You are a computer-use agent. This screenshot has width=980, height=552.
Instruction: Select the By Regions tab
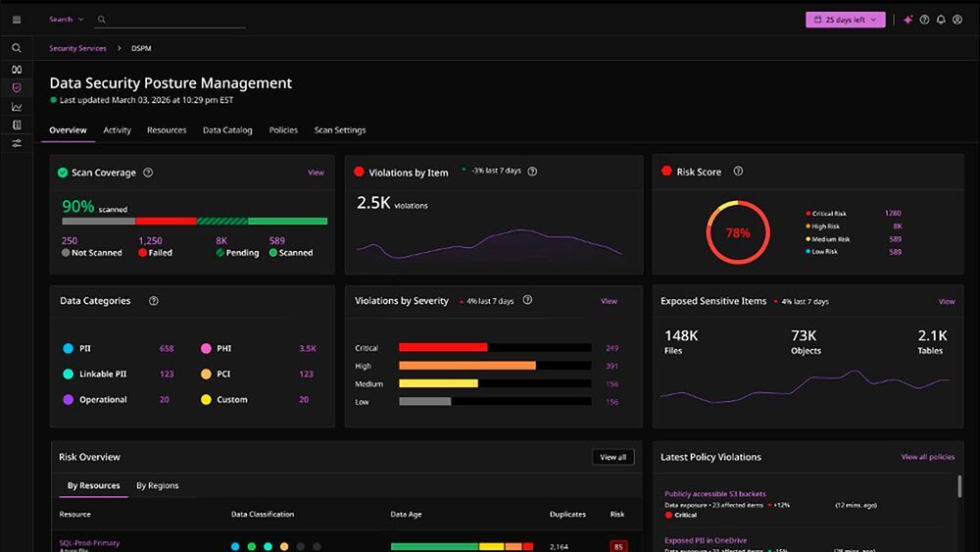point(157,485)
